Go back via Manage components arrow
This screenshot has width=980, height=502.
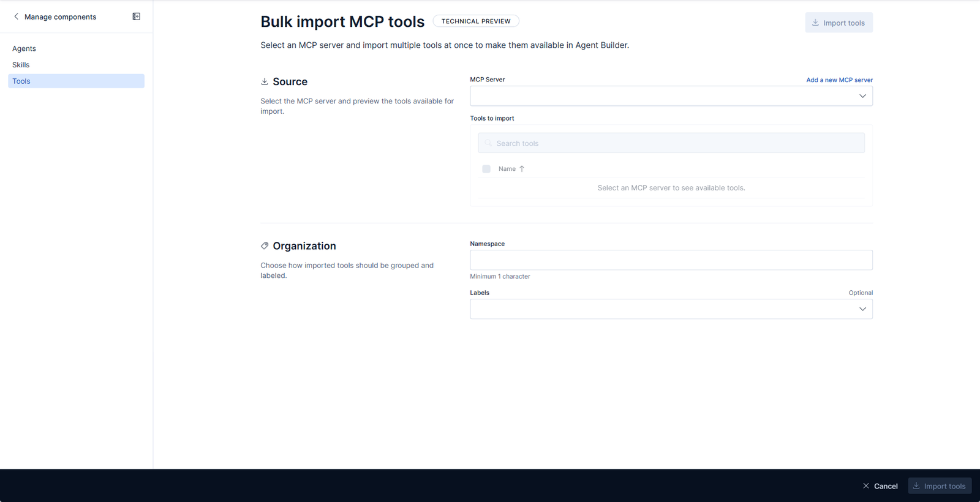16,17
